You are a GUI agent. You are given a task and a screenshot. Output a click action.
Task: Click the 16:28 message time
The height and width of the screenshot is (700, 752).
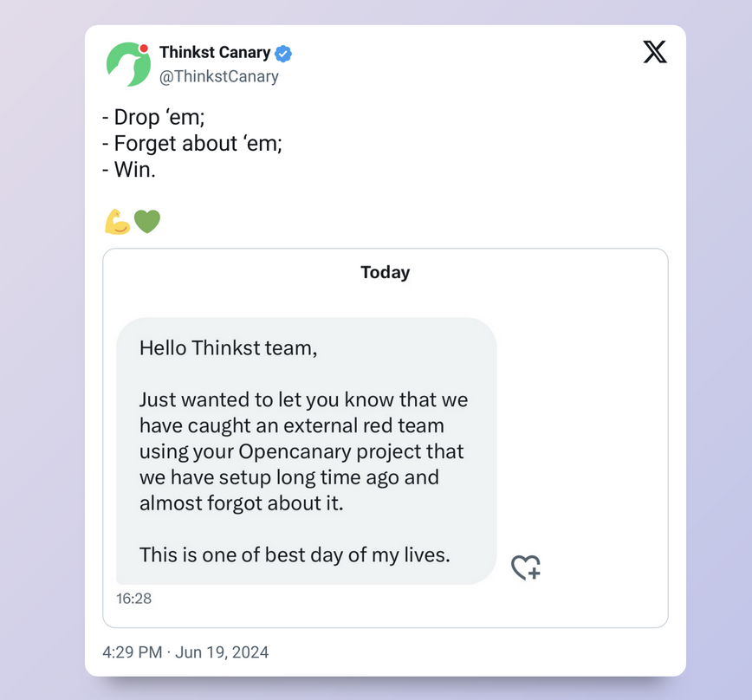pos(134,598)
